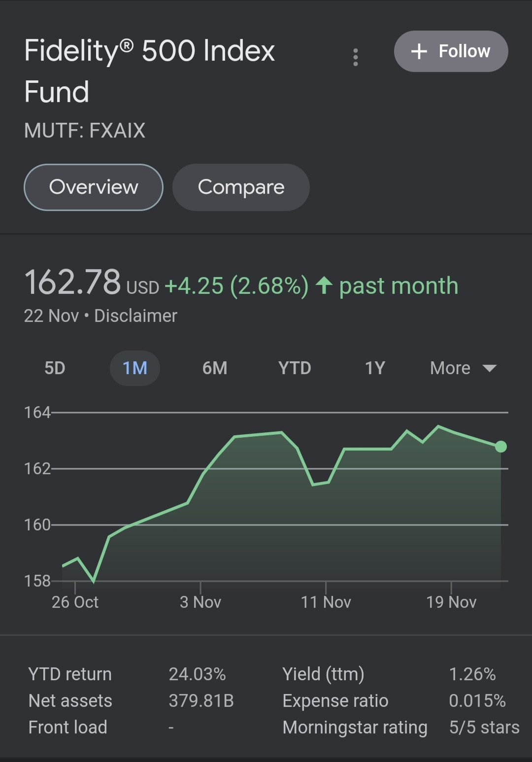Choose the 6M chart range
Screen dimensions: 532x762
coord(215,368)
